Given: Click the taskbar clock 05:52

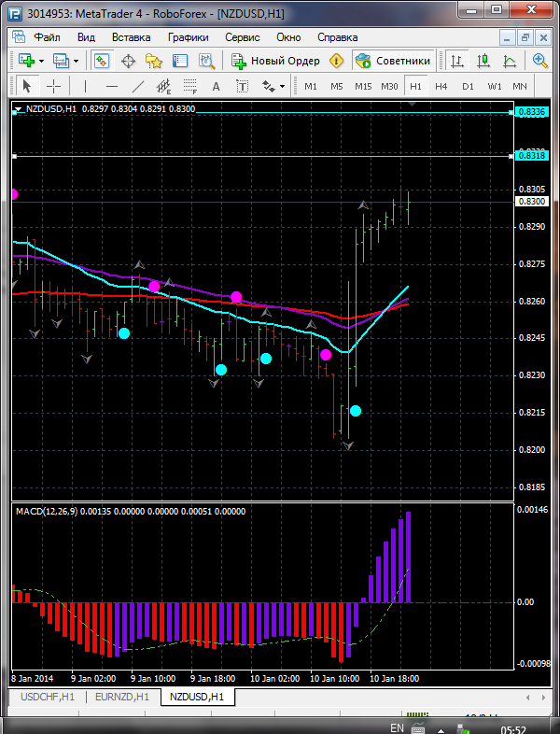Looking at the screenshot, I should [513, 729].
